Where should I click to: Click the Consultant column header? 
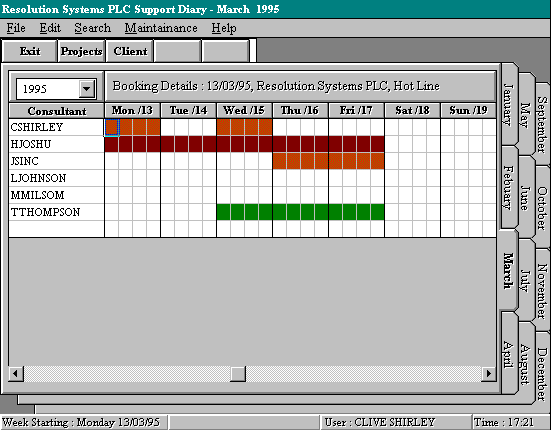click(56, 111)
